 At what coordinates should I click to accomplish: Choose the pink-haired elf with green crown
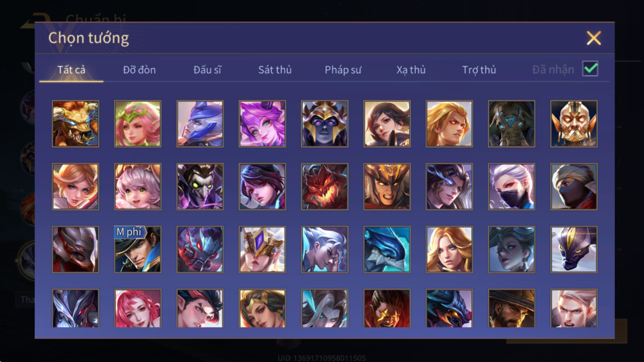[138, 124]
